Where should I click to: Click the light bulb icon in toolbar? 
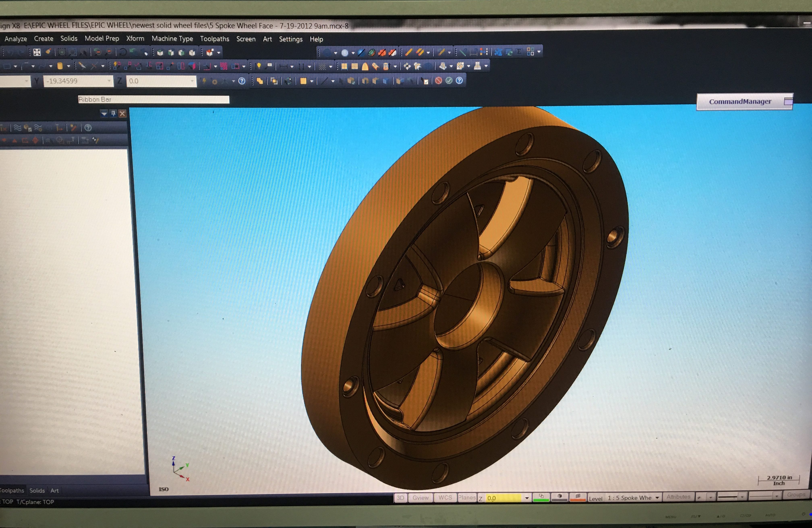[259, 66]
